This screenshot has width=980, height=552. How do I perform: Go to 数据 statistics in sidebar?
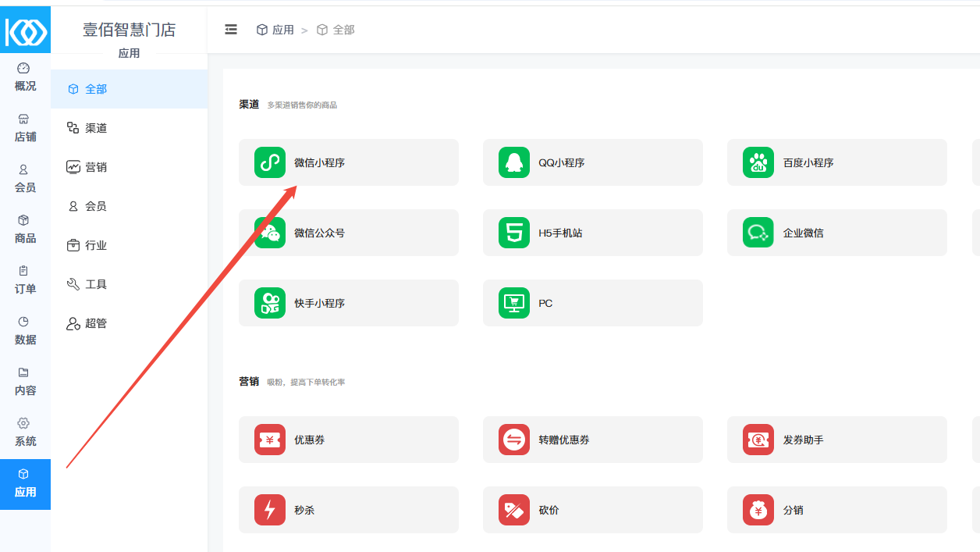pos(25,331)
